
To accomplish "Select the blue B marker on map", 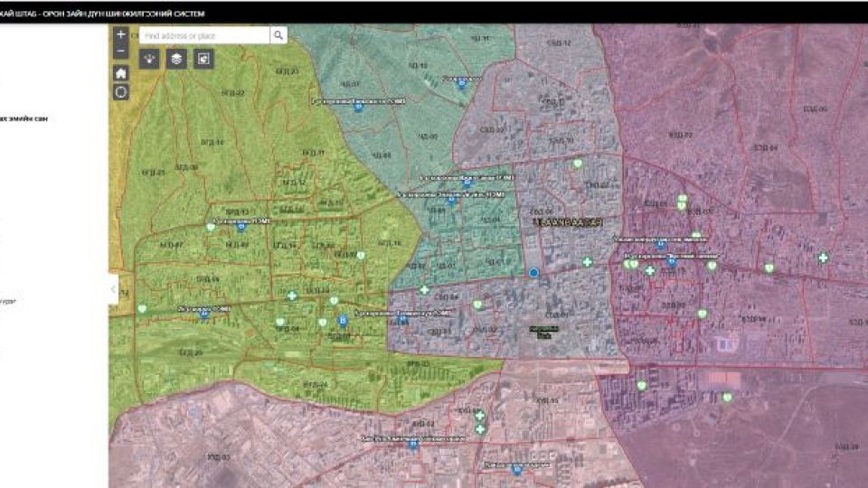I will (343, 320).
